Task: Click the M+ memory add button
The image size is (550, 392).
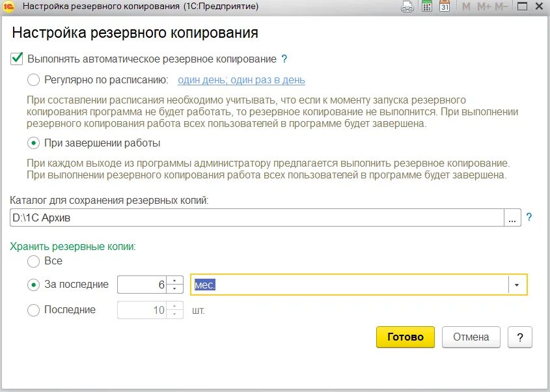Action: [x=484, y=7]
